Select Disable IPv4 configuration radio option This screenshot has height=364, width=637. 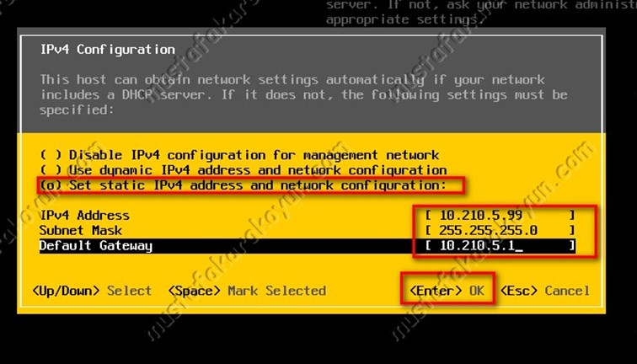pos(51,155)
